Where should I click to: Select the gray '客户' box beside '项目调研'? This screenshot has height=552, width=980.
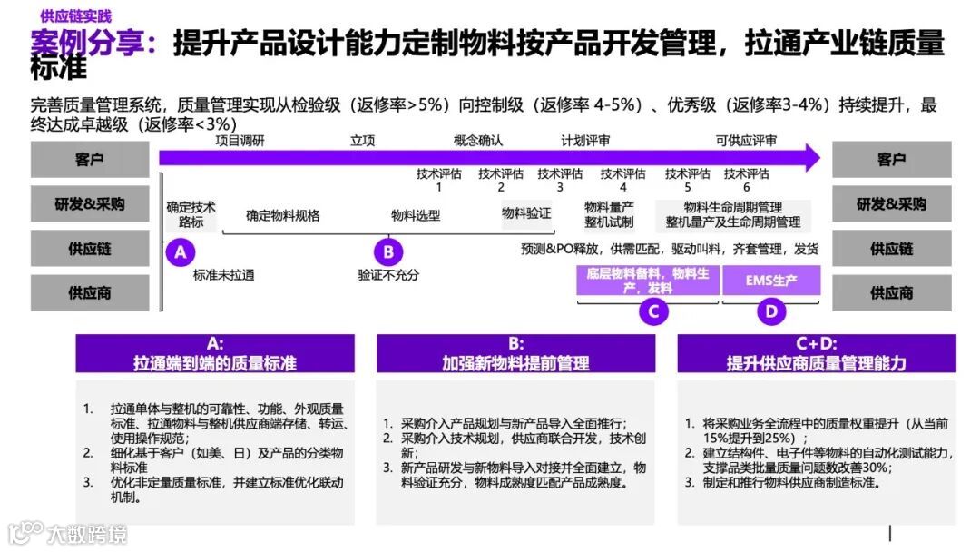pos(89,160)
